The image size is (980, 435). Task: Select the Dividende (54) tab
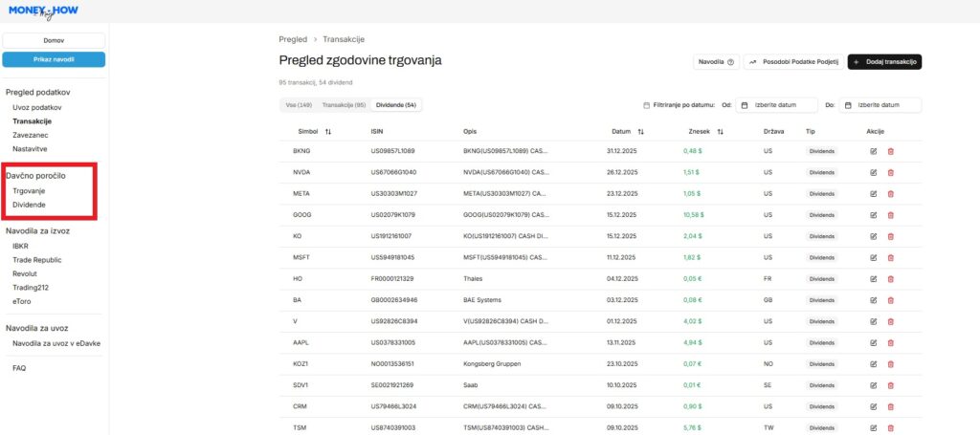(396, 105)
